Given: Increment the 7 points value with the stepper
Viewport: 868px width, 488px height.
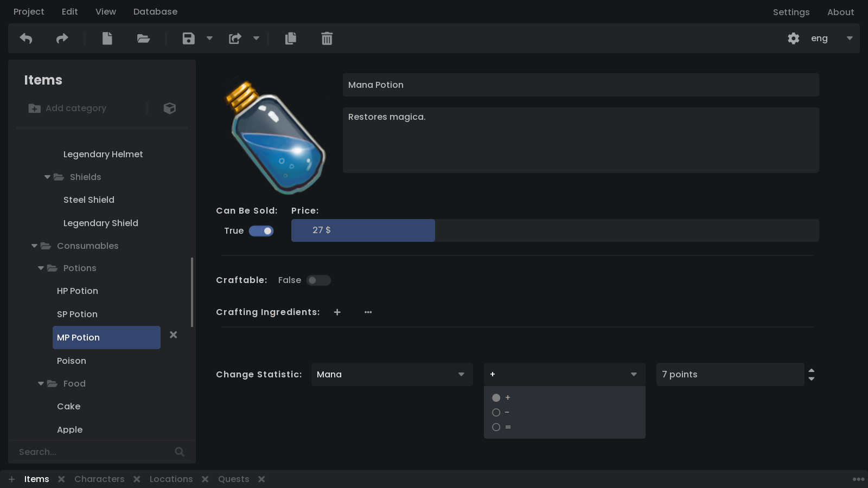Looking at the screenshot, I should click(x=811, y=371).
